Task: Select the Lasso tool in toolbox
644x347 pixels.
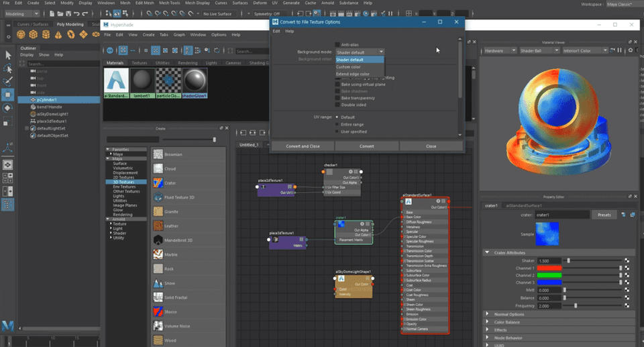Action: [8, 68]
